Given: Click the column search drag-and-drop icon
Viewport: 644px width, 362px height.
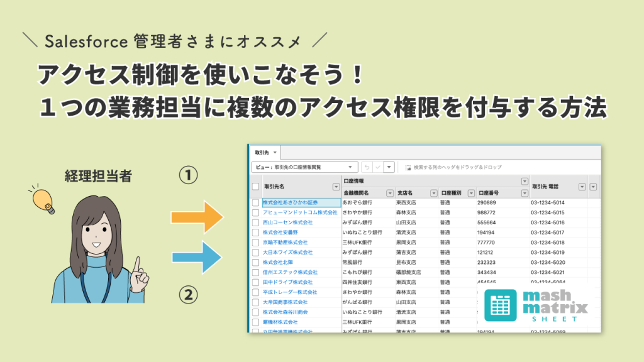Looking at the screenshot, I should click(x=408, y=167).
